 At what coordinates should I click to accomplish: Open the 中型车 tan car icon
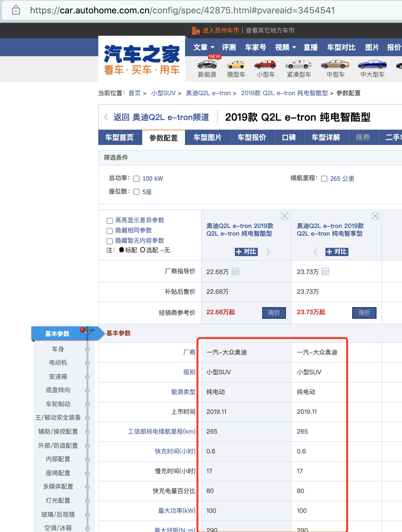(335, 64)
